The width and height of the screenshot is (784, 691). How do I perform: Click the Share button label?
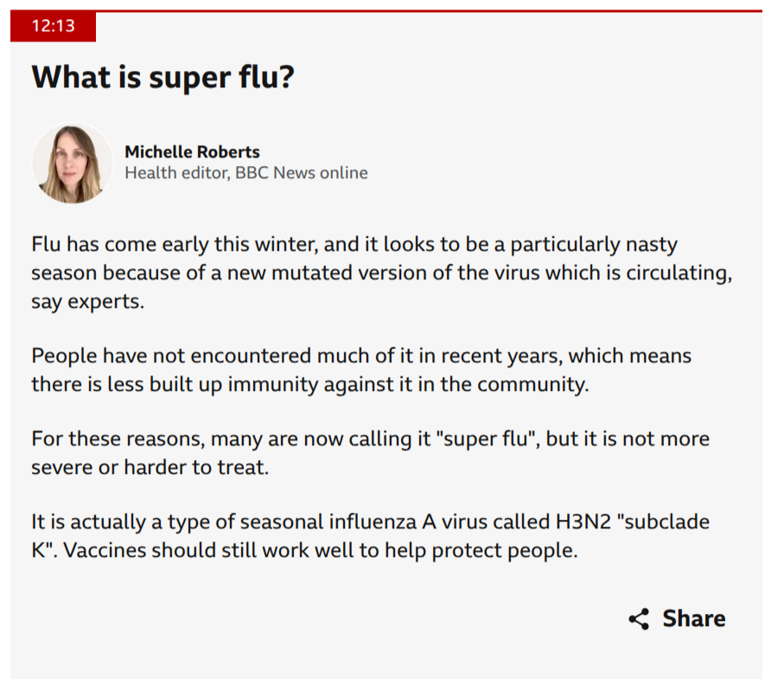pyautogui.click(x=693, y=619)
